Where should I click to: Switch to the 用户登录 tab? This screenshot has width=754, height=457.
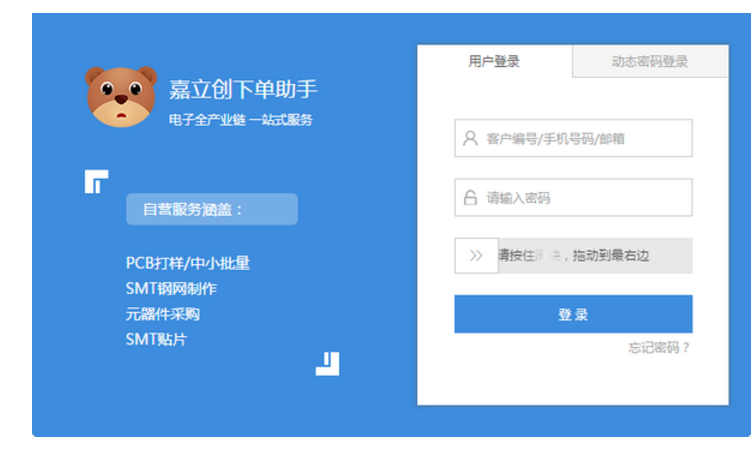pyautogui.click(x=494, y=61)
